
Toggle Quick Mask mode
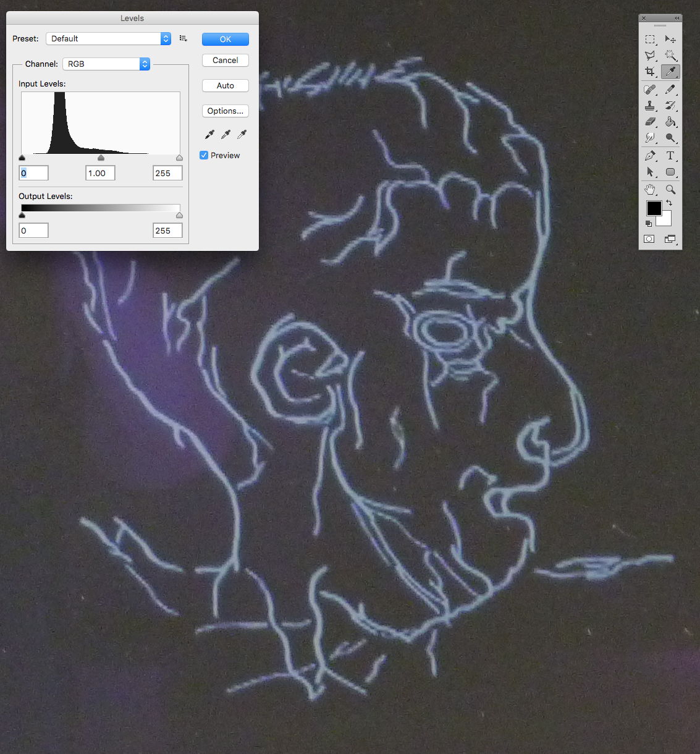pyautogui.click(x=649, y=239)
